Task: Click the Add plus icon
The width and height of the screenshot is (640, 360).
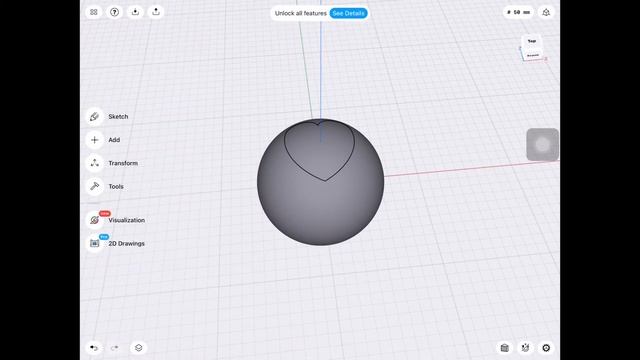Action: click(94, 140)
